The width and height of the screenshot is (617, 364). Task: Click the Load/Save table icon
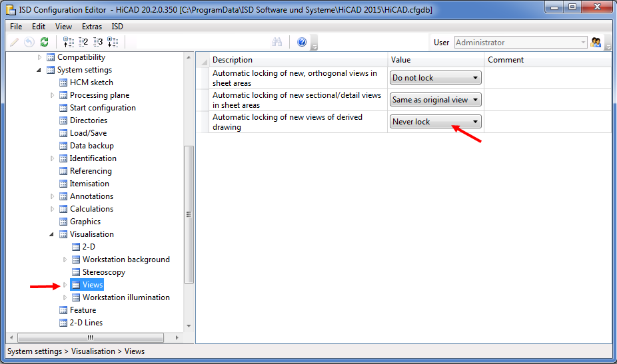coord(63,133)
